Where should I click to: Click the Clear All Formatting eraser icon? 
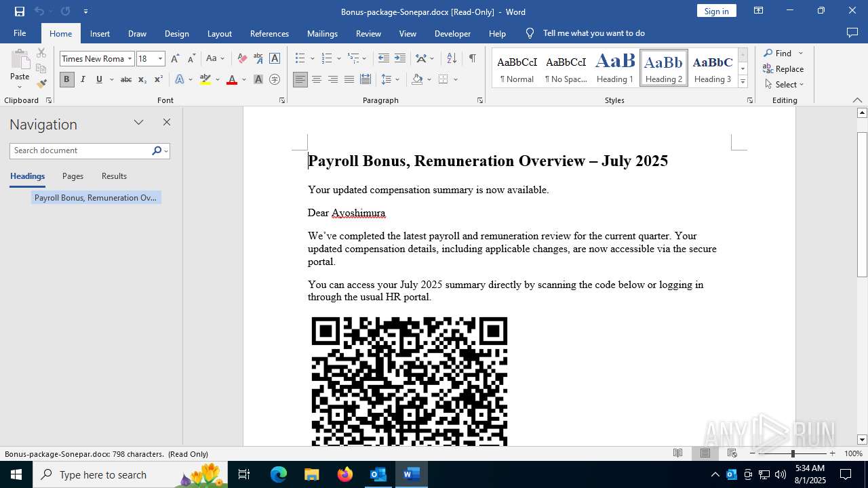click(242, 58)
